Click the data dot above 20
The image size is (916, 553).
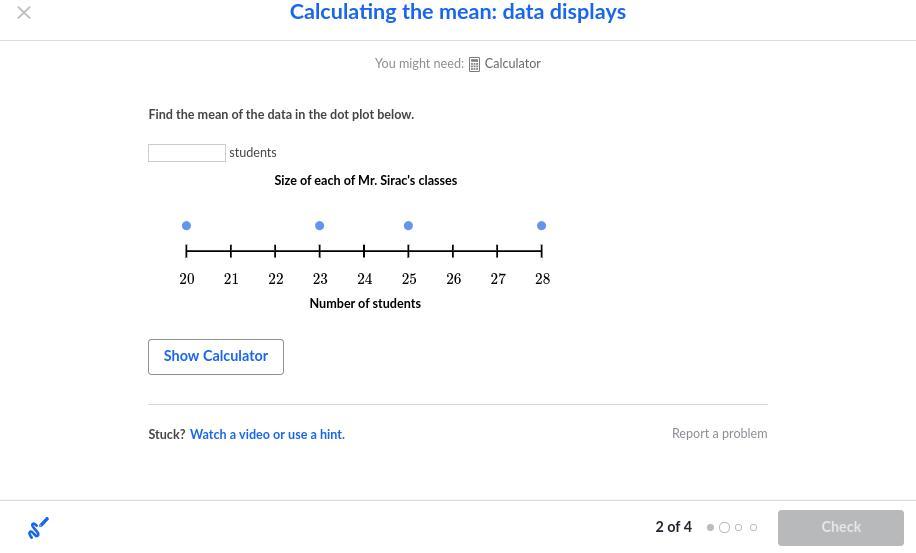tap(187, 226)
